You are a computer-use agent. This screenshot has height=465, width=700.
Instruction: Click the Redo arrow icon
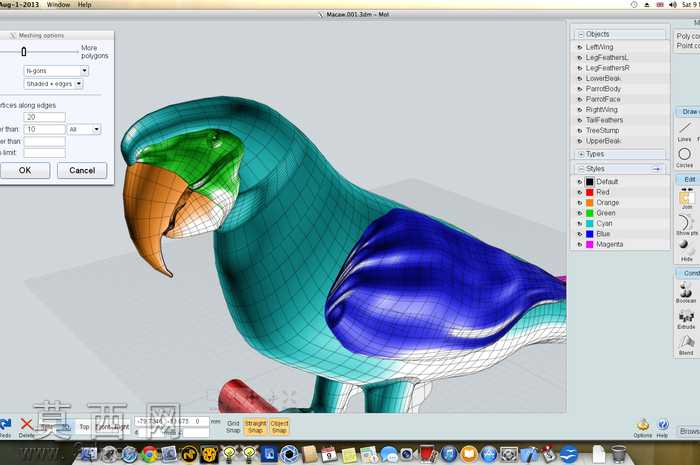[5, 424]
